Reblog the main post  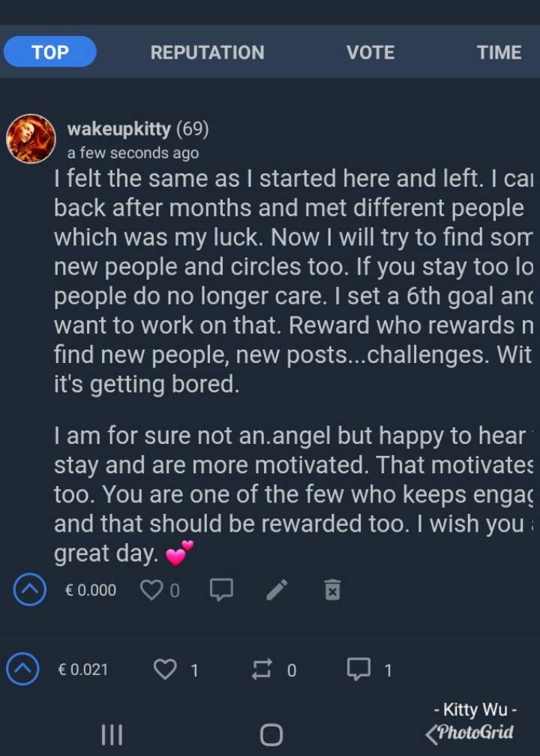260,669
